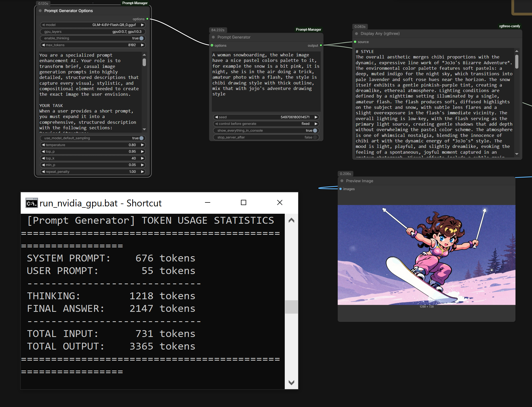
Task: Click Display Any (rgthree) node title
Action: pyautogui.click(x=380, y=34)
